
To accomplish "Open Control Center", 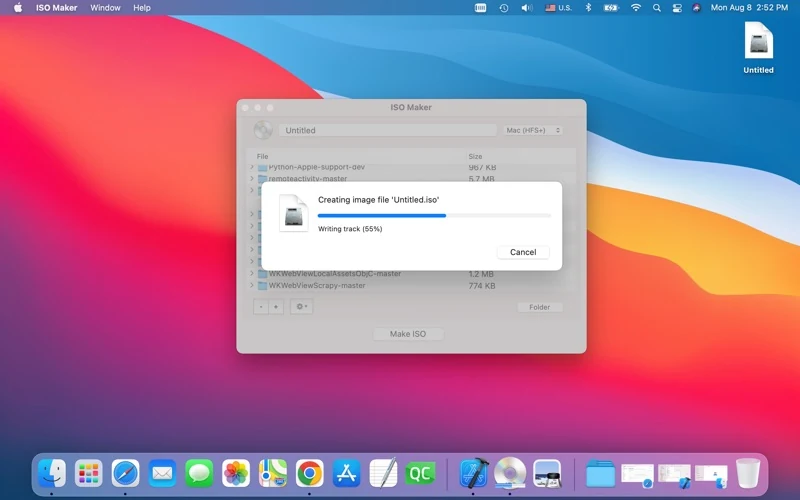I will pos(677,8).
